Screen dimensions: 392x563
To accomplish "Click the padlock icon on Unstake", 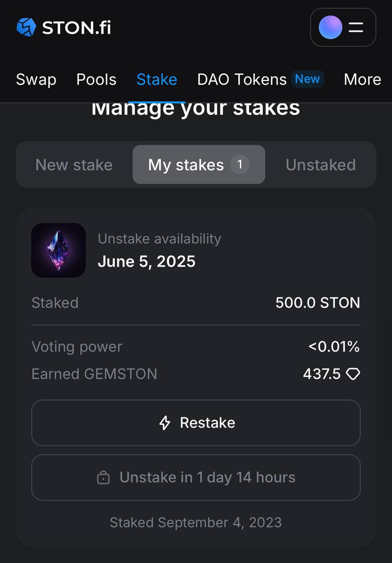I will tap(103, 477).
